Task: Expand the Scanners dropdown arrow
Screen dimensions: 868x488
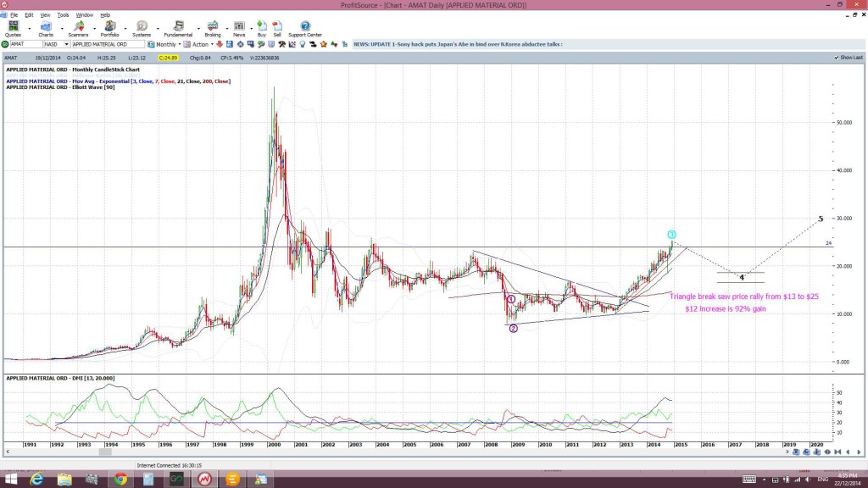Action: pos(94,28)
